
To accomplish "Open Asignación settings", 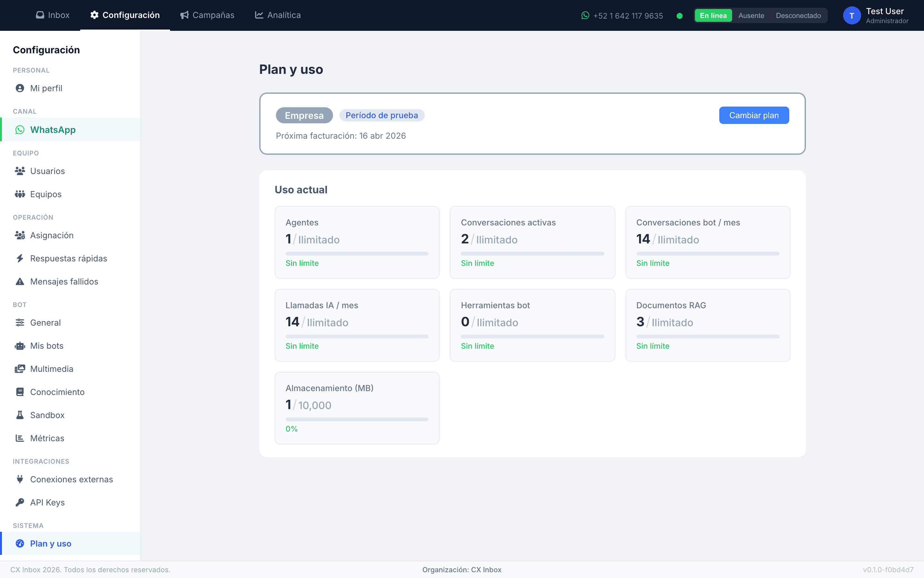I will point(70,235).
